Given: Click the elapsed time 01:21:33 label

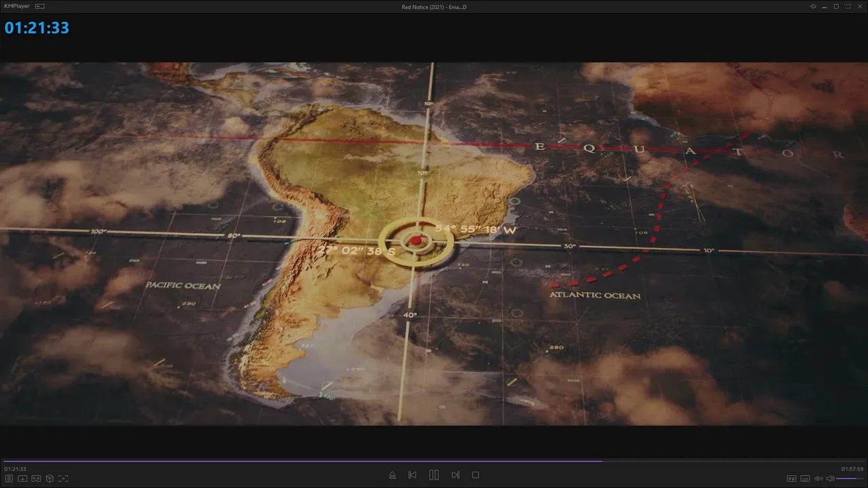Looking at the screenshot, I should click(15, 469).
